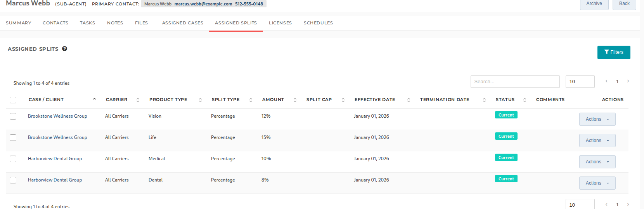Viewport: 644px width, 209px height.
Task: Open Harborview Dental Group link in Medical row
Action: (x=55, y=159)
